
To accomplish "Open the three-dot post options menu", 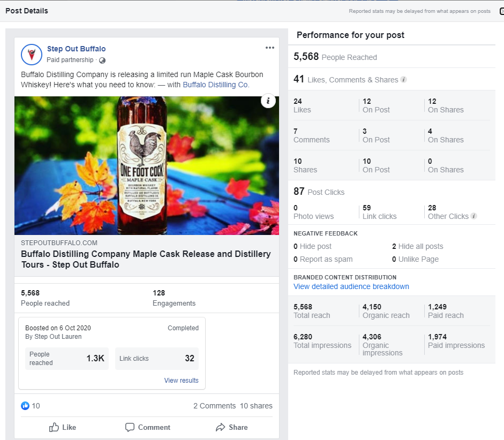I will pos(270,48).
